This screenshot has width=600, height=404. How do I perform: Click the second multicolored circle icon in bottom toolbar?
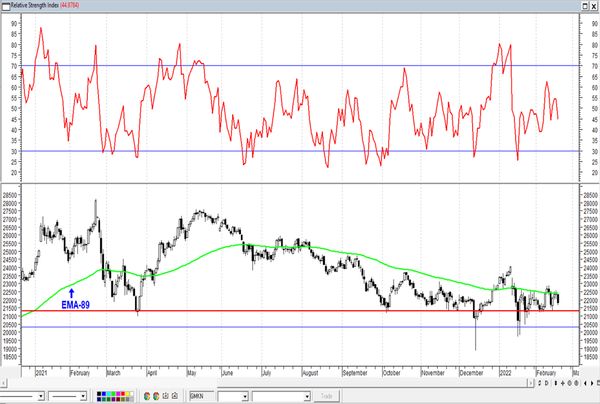click(x=156, y=395)
